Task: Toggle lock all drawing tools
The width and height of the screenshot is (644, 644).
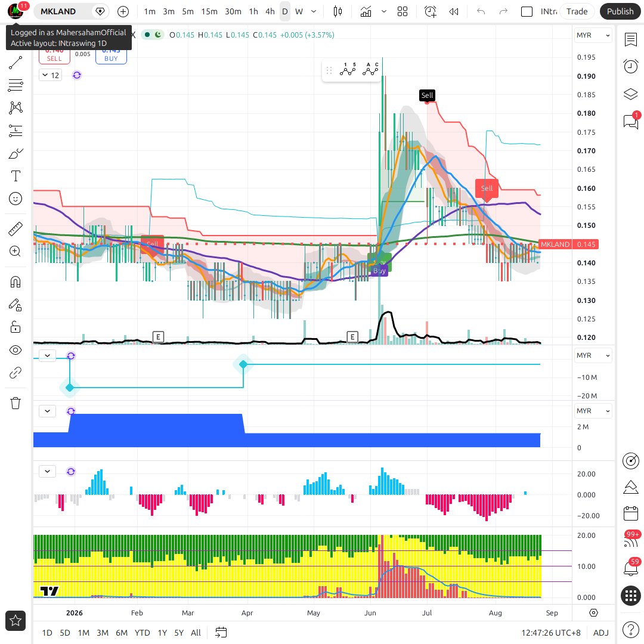Action: 16,327
